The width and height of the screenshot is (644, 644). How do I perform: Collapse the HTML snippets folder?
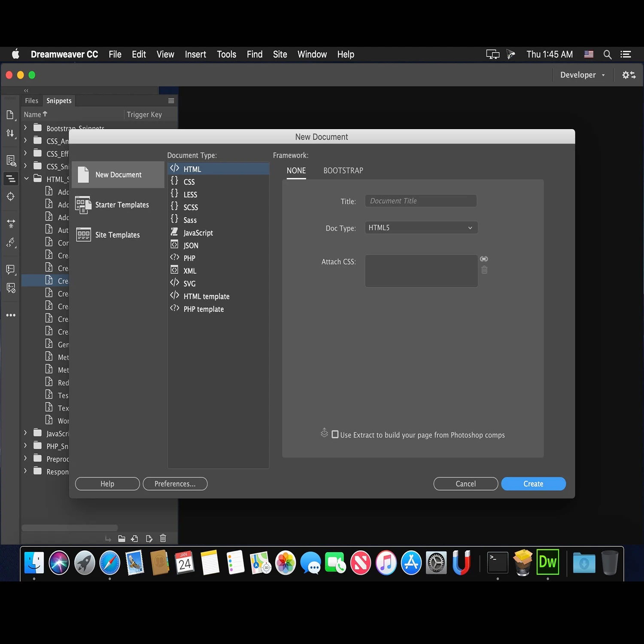pos(26,179)
